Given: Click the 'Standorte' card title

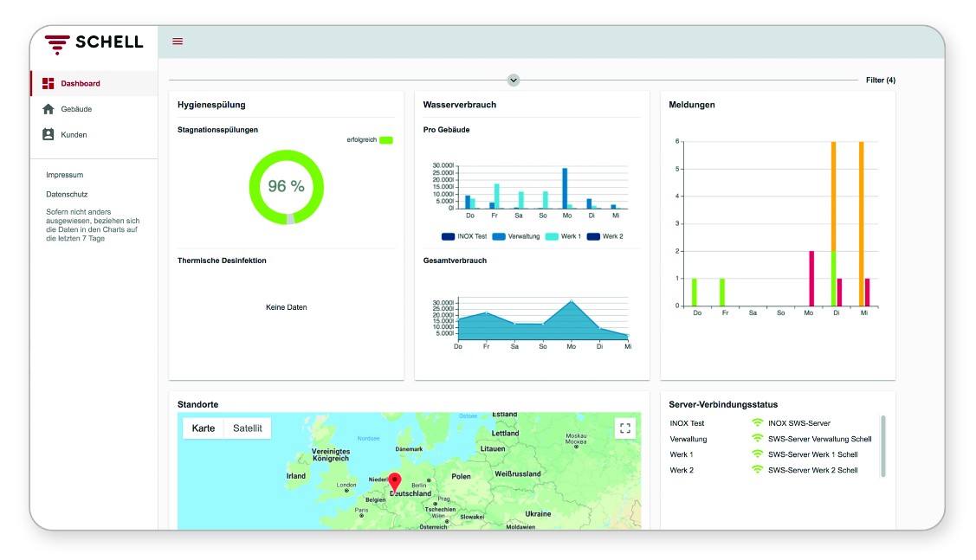Looking at the screenshot, I should click(x=198, y=404).
